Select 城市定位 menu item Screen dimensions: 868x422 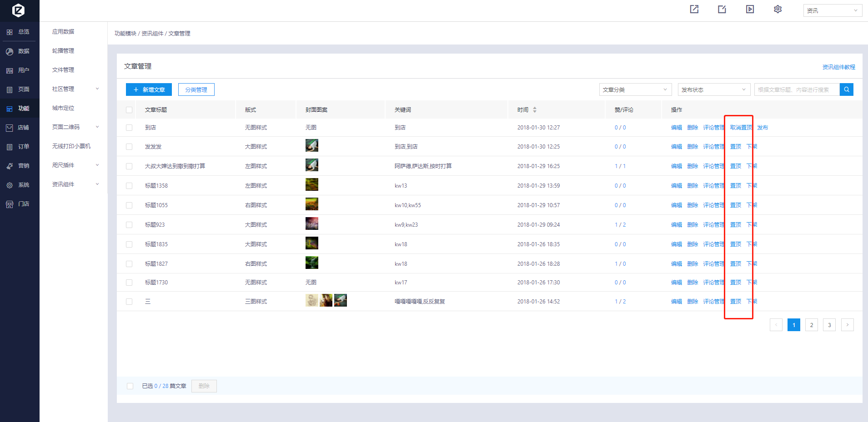[63, 108]
